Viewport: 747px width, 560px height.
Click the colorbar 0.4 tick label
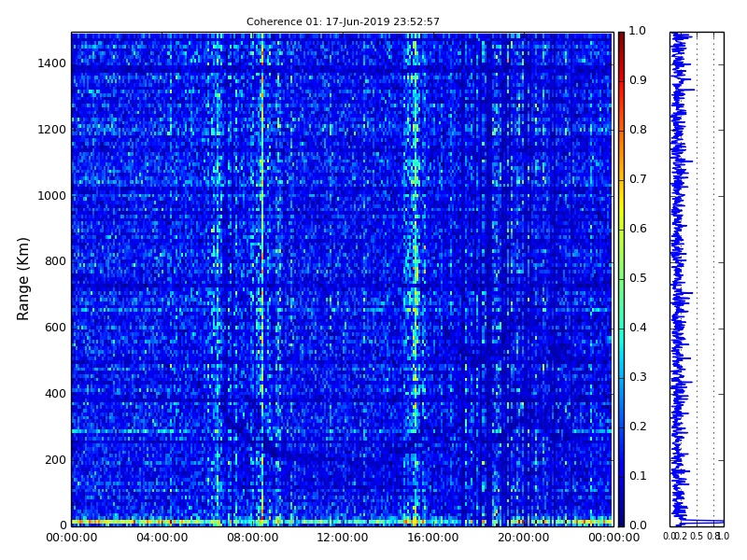(x=638, y=328)
